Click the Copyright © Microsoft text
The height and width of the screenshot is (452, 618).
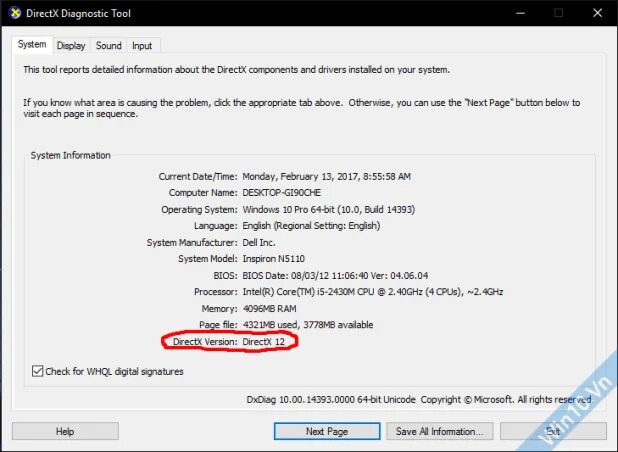[x=506, y=400]
